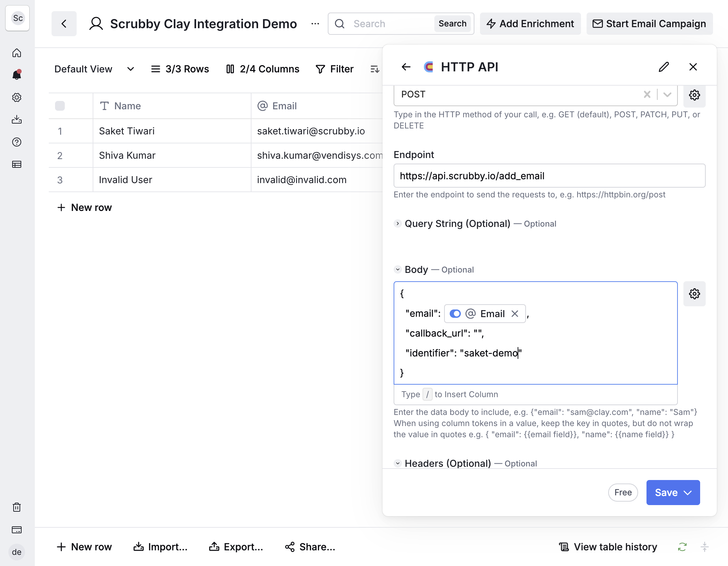Open the Filter menu

(x=334, y=69)
